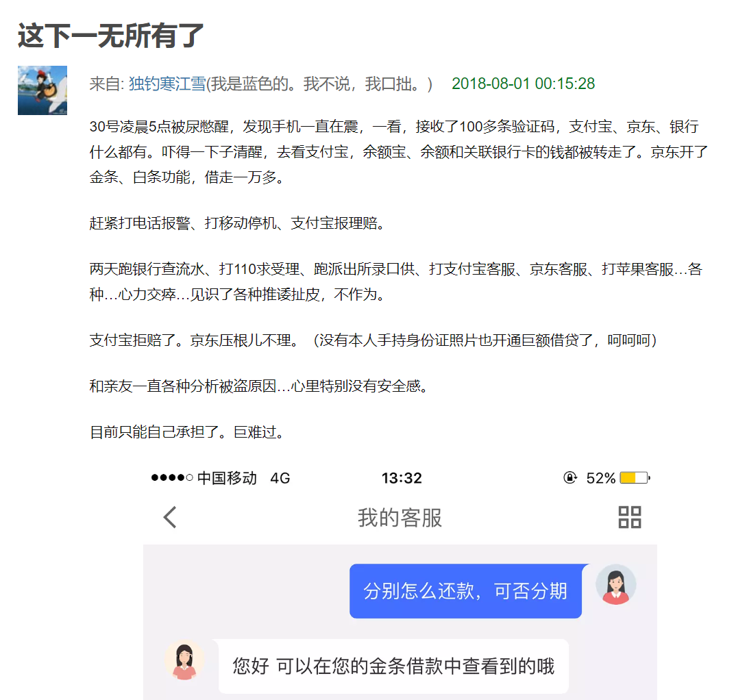
Task: Tap the user avatar beside blue message
Action: point(616,584)
